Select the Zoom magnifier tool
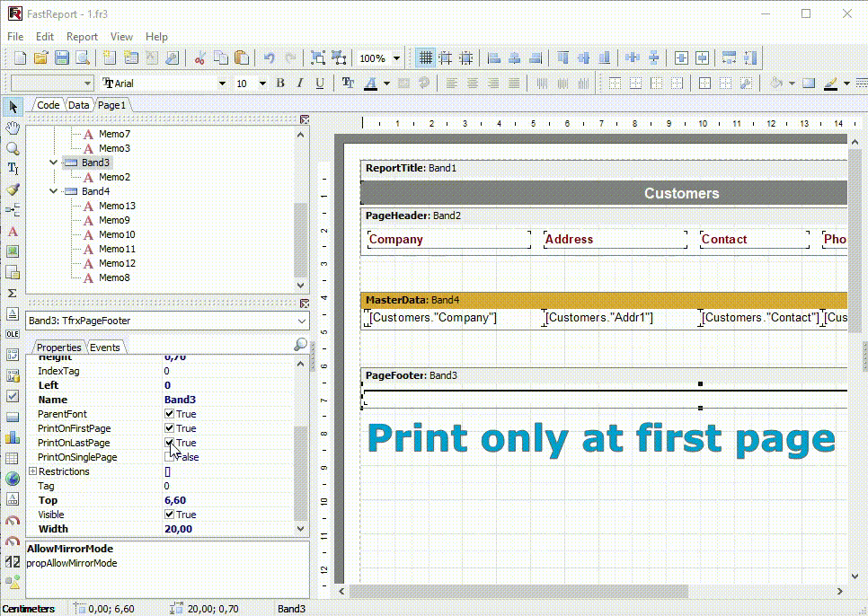This screenshot has height=616, width=868. pos(13,148)
